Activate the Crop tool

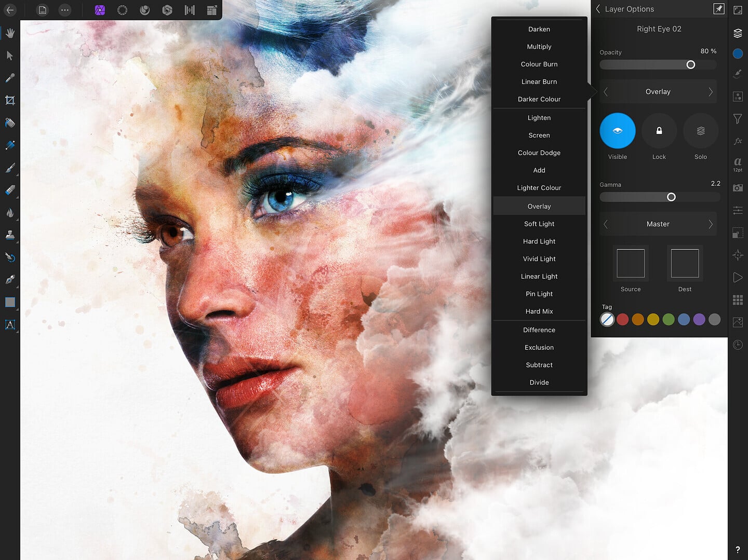10,100
